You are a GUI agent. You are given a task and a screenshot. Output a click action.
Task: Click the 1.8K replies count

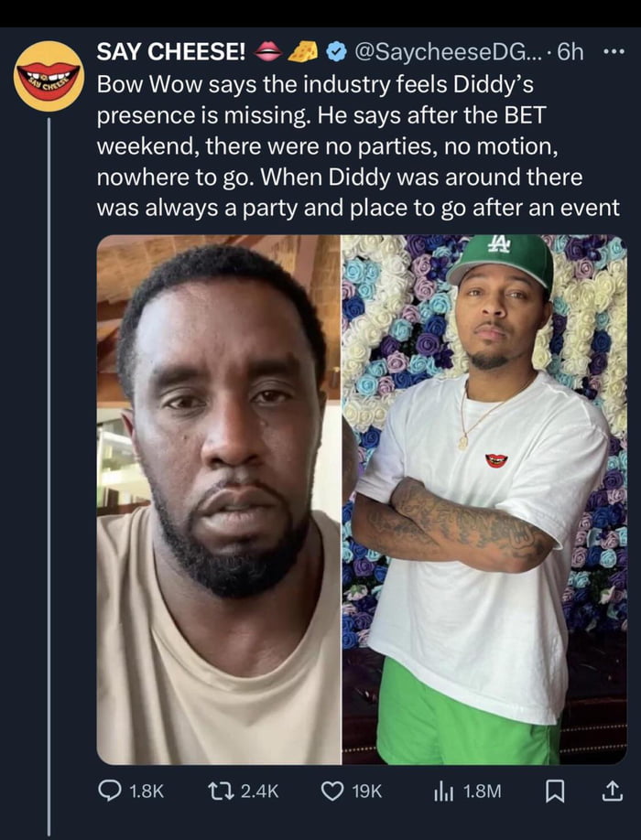coord(145,791)
